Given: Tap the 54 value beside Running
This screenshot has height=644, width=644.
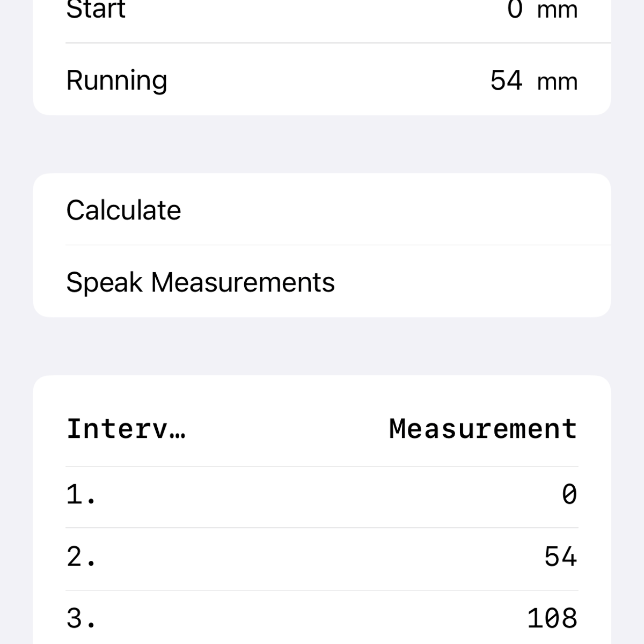Looking at the screenshot, I should tap(507, 79).
